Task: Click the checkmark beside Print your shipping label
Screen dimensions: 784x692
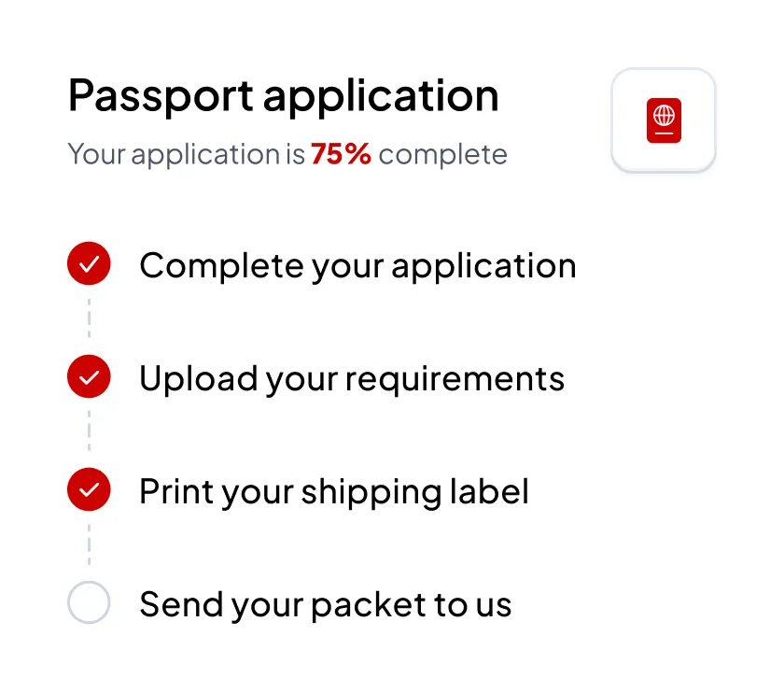Action: point(89,489)
